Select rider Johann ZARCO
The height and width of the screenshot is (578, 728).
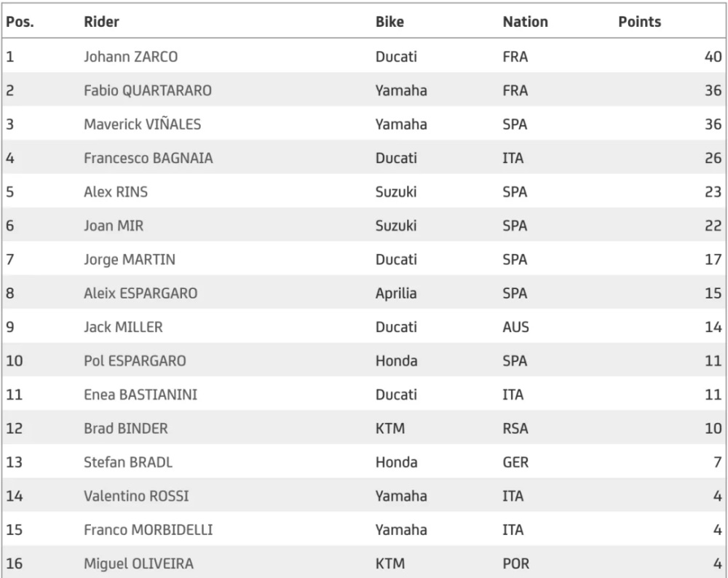point(131,57)
